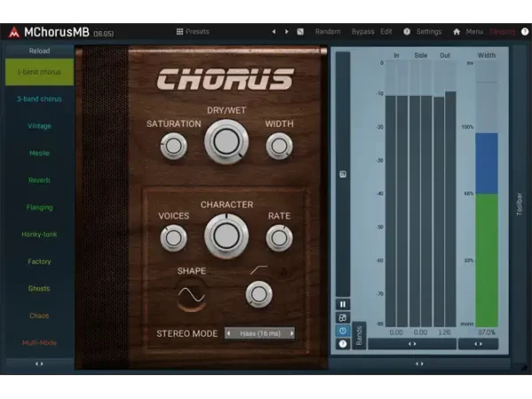Click Reload button
Viewport: 532px width, 399px height.
[x=39, y=51]
